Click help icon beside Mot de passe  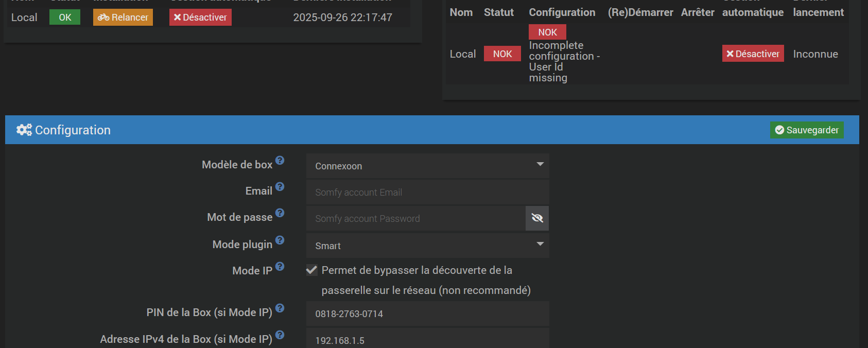(280, 213)
